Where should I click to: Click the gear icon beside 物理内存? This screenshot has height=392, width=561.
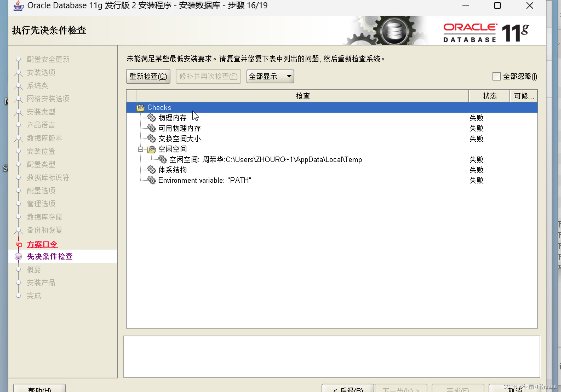pyautogui.click(x=151, y=117)
